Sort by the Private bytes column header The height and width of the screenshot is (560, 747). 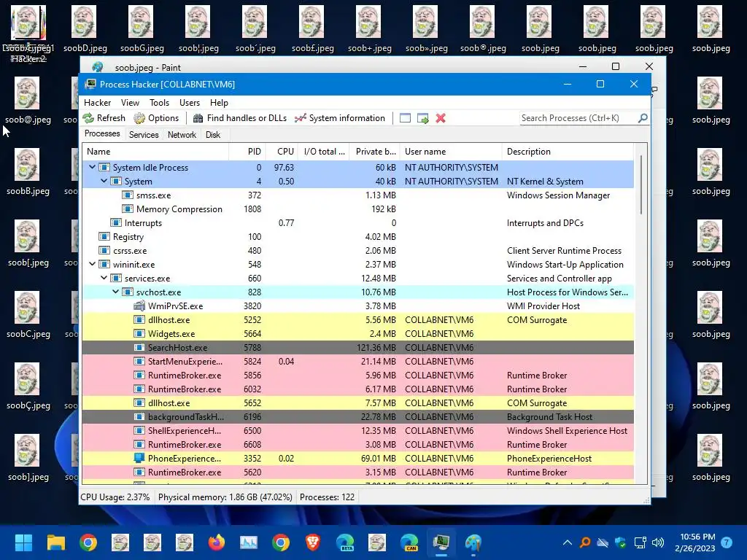tap(374, 152)
